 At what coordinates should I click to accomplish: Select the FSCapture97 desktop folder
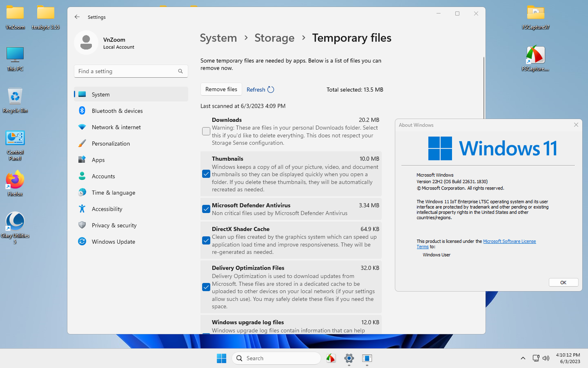(x=536, y=17)
